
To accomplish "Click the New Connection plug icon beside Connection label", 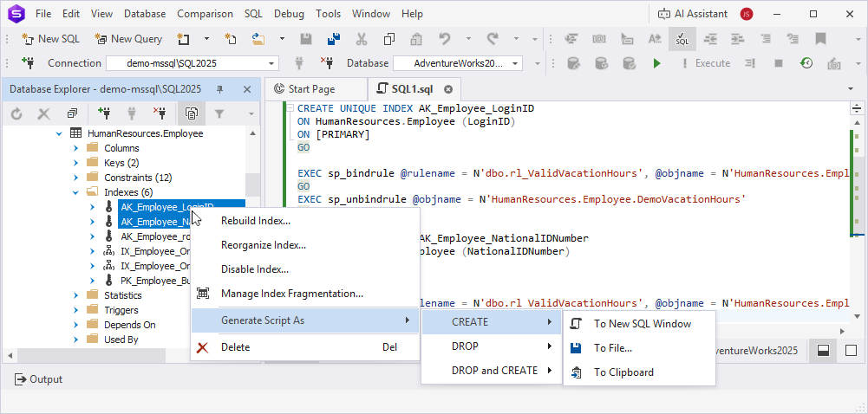I will click(x=28, y=63).
